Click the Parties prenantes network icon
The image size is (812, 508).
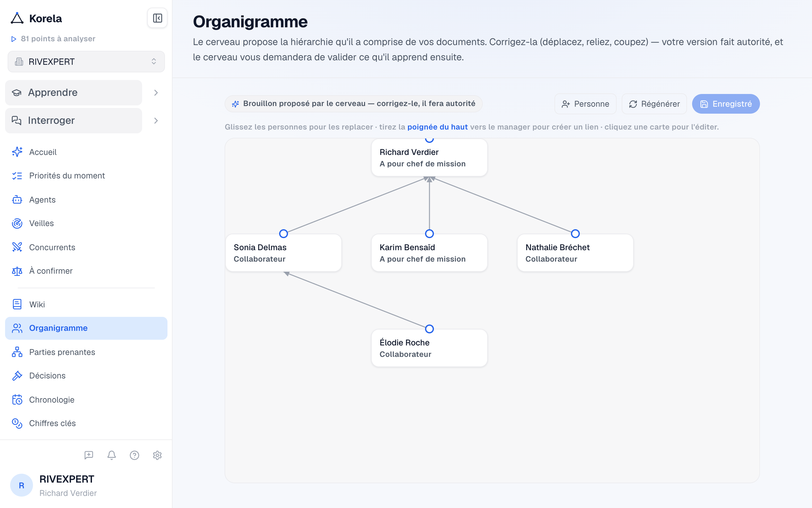17,352
